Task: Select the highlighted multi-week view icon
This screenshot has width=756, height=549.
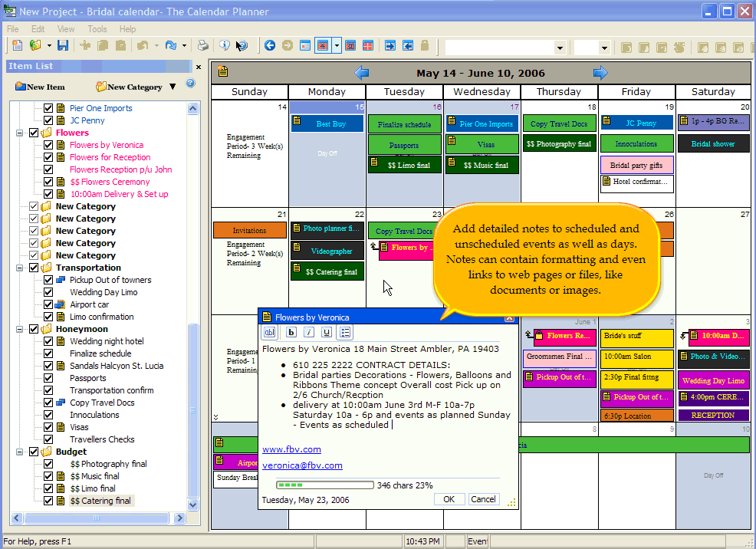Action: coord(323,46)
